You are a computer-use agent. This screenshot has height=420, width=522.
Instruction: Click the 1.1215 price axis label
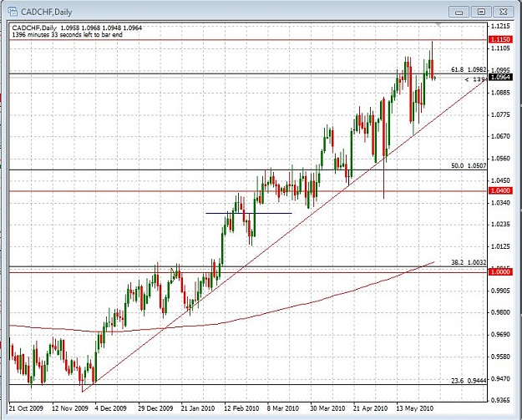(x=500, y=27)
